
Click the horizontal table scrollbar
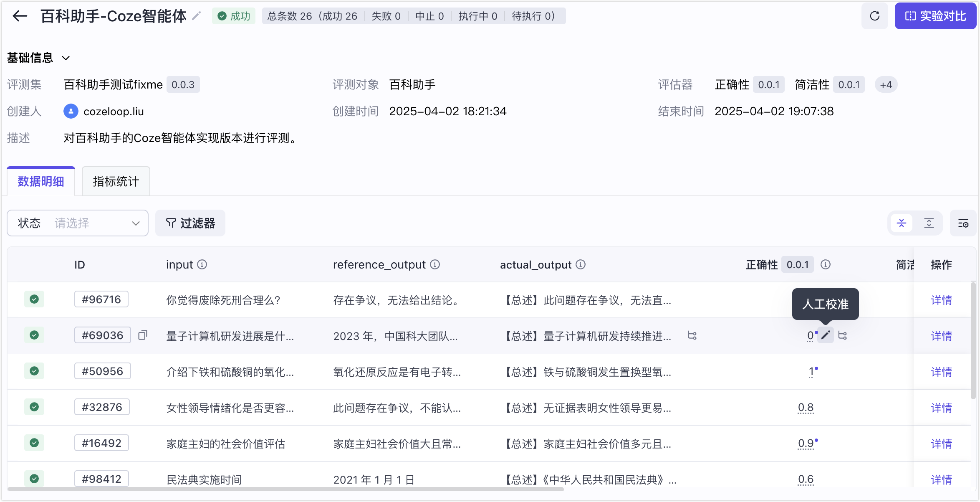[285, 489]
